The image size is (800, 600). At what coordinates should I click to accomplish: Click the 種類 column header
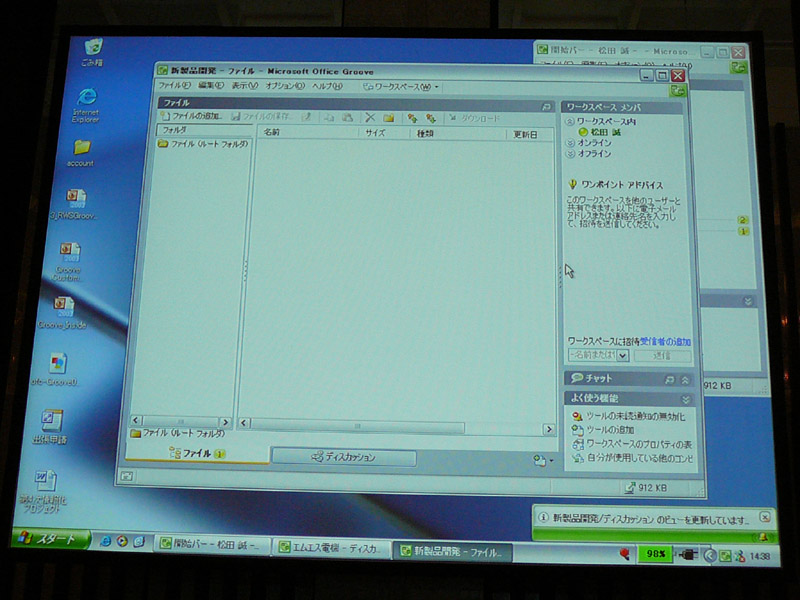tap(459, 134)
